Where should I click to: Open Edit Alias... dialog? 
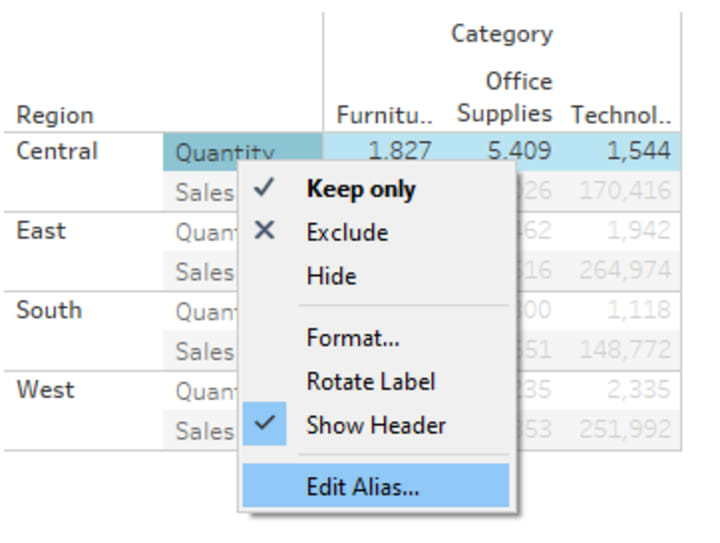tap(363, 488)
